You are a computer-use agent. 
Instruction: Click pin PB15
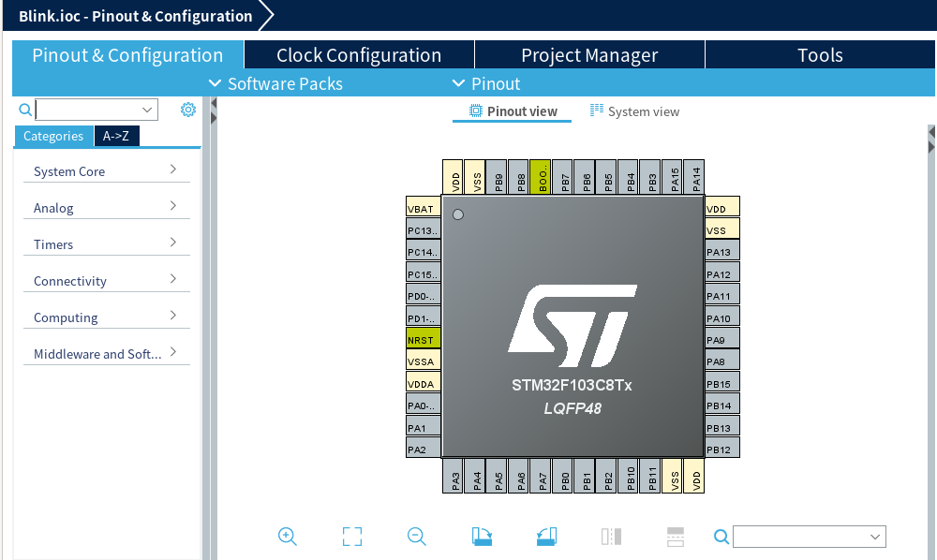pos(722,383)
